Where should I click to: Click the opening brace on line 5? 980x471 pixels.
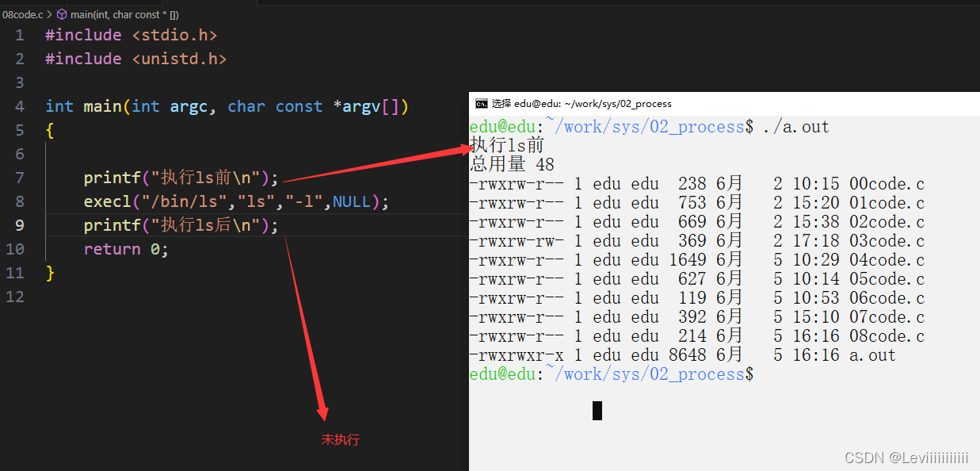click(x=50, y=130)
